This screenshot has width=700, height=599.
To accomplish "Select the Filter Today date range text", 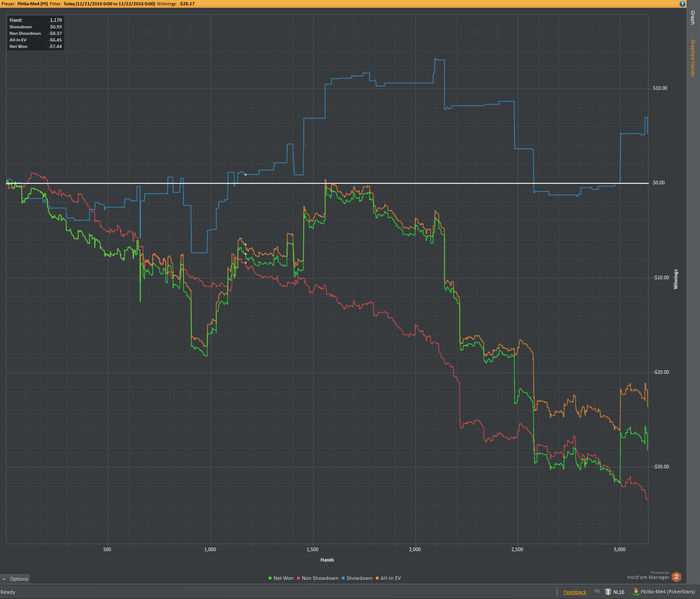I will (109, 4).
